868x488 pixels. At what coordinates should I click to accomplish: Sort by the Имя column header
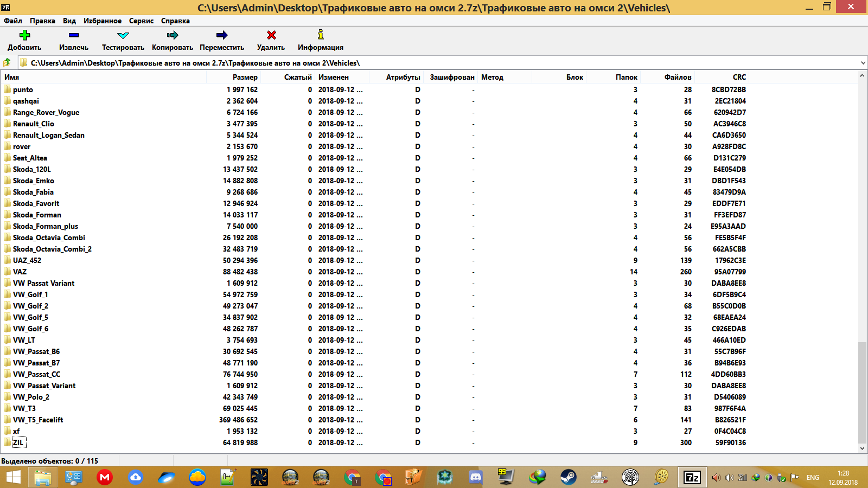point(103,77)
